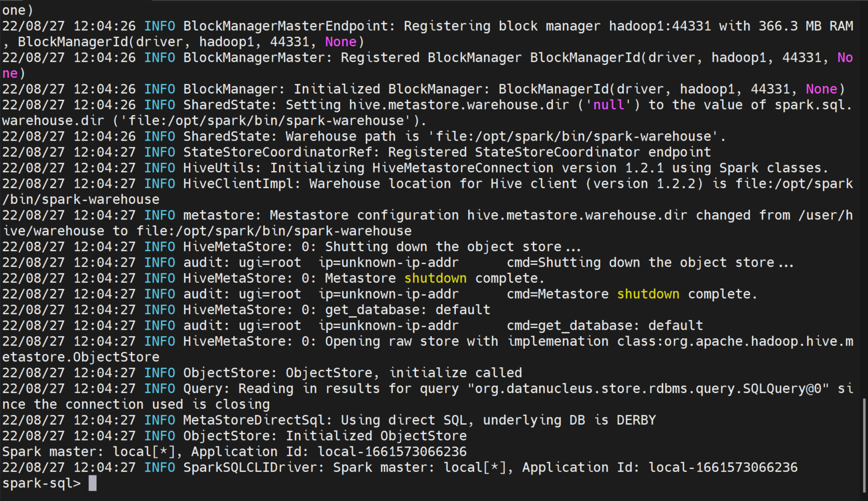868x501 pixels.
Task: Click the spark-sql> prompt text
Action: 41,483
